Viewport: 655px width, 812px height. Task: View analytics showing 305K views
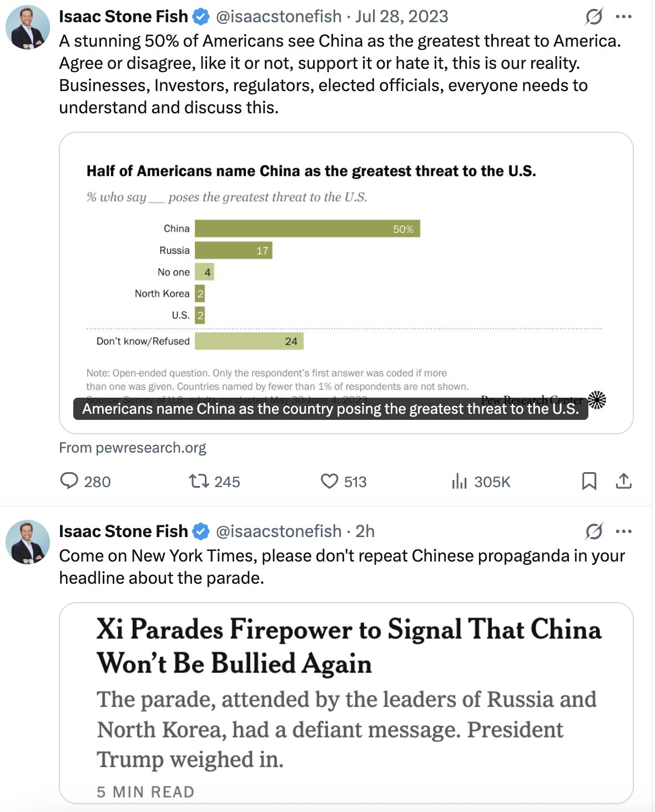pyautogui.click(x=460, y=481)
